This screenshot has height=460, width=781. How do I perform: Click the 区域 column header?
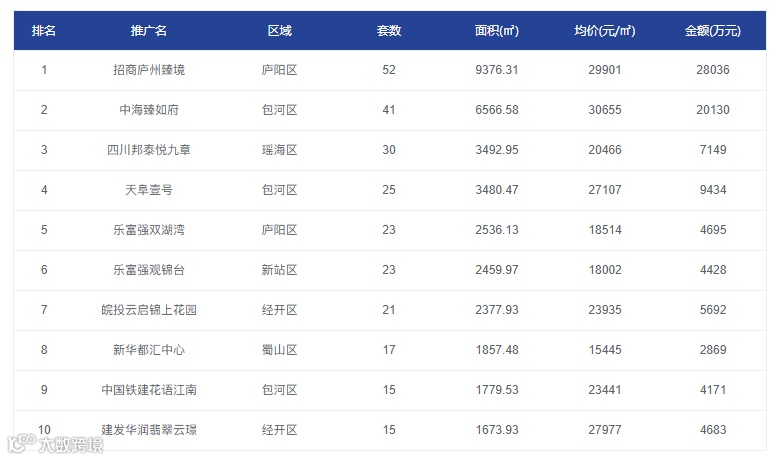279,31
